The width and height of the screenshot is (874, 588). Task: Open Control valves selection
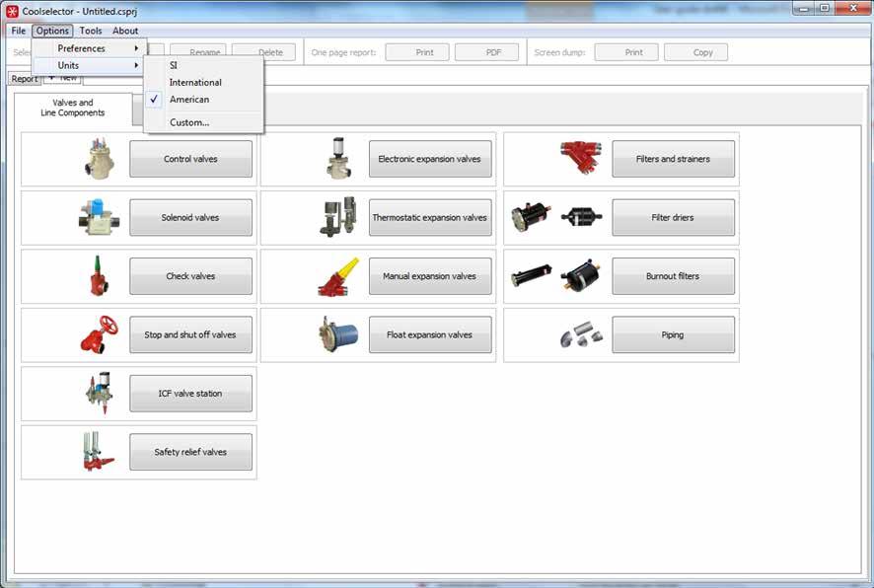click(190, 159)
